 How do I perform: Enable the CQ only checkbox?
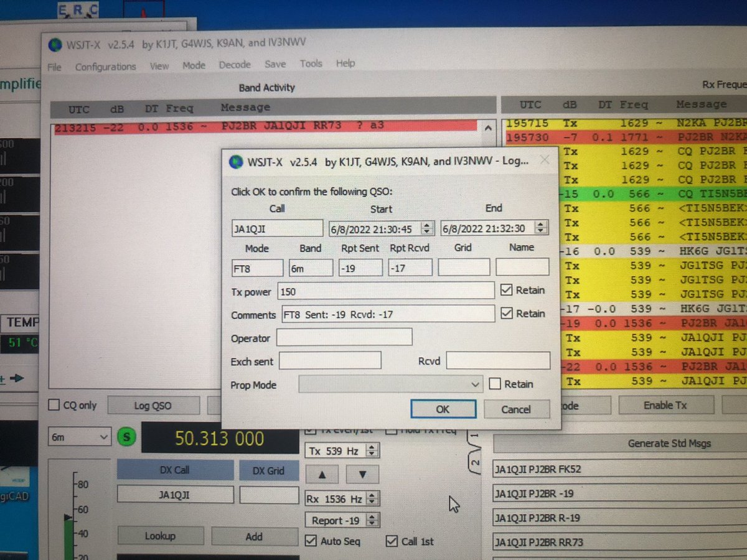tap(55, 405)
